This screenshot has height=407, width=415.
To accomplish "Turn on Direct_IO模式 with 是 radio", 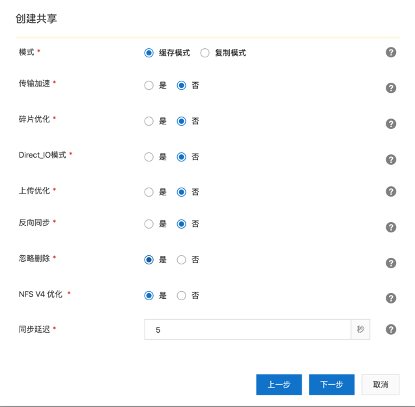I will [x=149, y=157].
